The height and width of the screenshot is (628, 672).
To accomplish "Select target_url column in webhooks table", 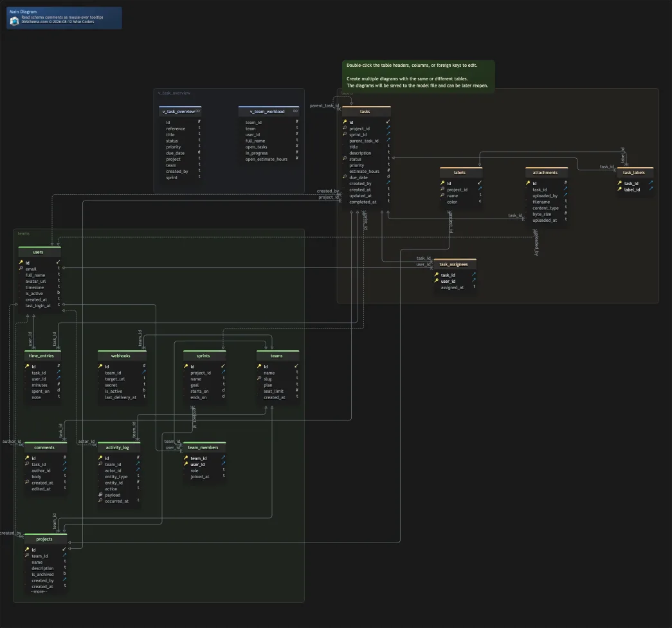I will [x=122, y=379].
